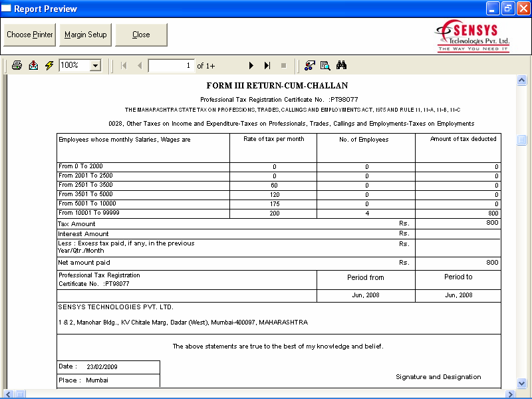Go to next page
This screenshot has width=532, height=399.
click(251, 65)
